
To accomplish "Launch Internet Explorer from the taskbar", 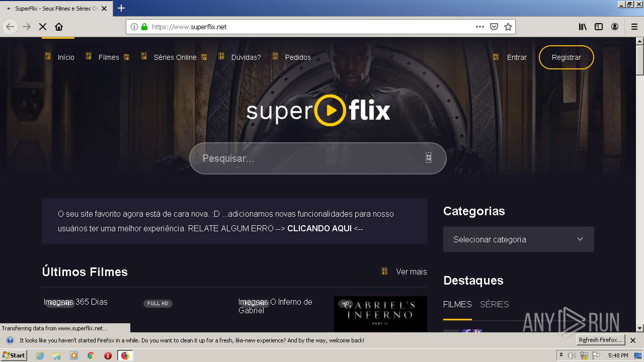I will pyautogui.click(x=40, y=355).
